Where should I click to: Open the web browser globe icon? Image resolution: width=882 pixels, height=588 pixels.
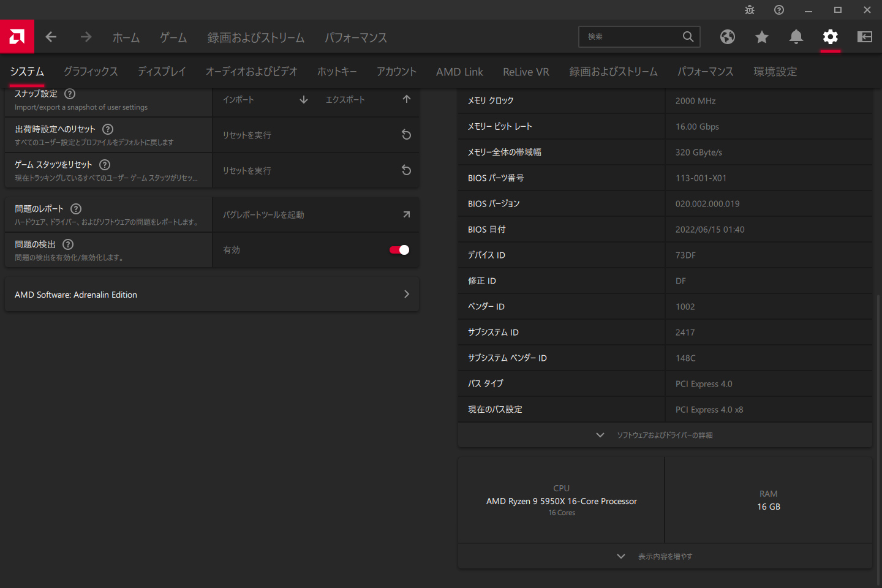(x=728, y=37)
